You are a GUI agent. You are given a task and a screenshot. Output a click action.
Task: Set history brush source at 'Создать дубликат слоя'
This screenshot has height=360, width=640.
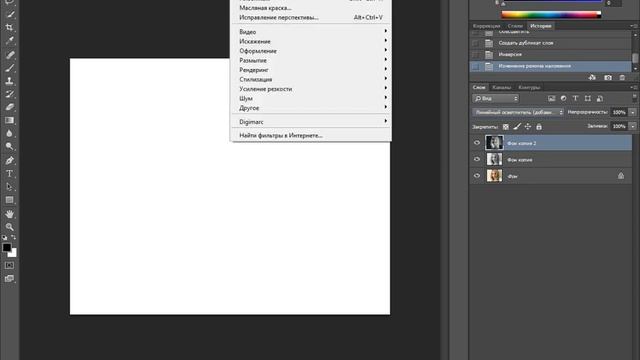pyautogui.click(x=476, y=43)
